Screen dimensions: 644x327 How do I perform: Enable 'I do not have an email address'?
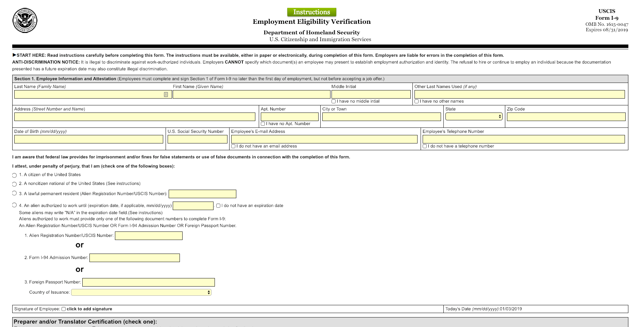(x=233, y=146)
